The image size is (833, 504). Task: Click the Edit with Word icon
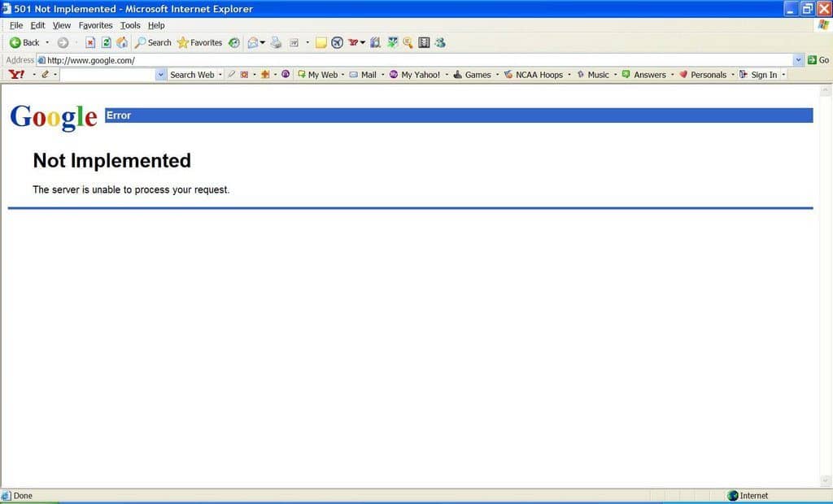tap(294, 42)
